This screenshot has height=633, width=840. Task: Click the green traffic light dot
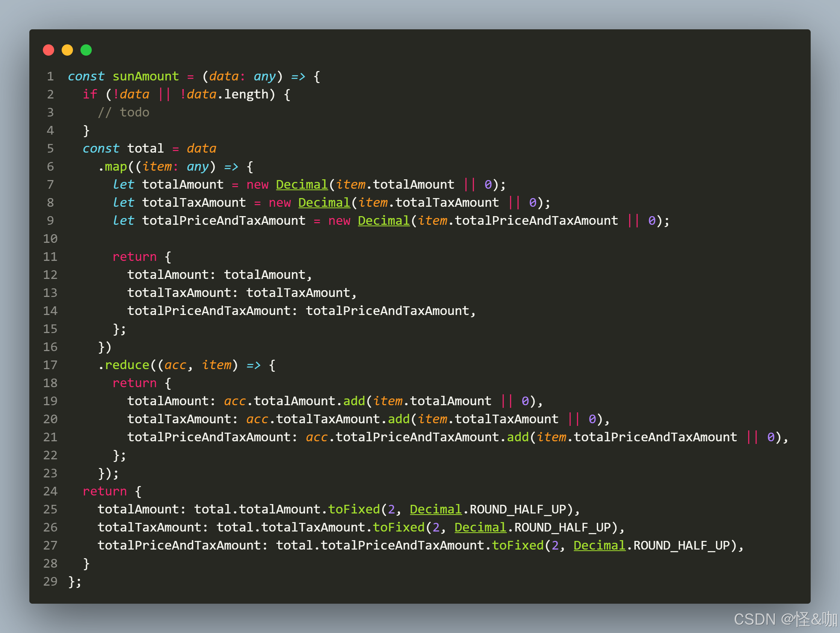click(86, 50)
